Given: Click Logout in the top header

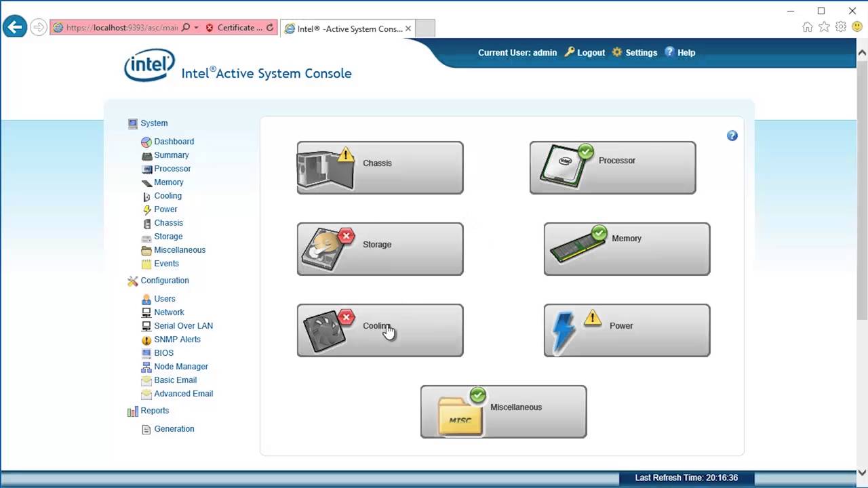Looking at the screenshot, I should pos(591,53).
